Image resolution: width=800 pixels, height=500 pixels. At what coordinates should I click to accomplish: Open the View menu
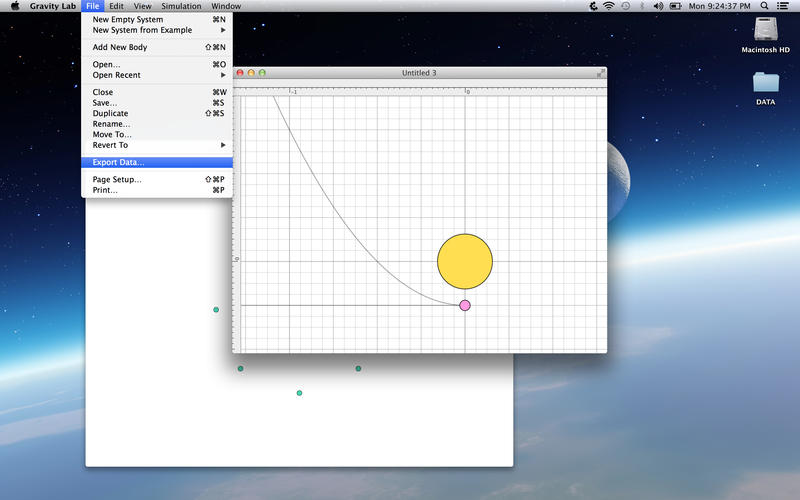pos(142,6)
